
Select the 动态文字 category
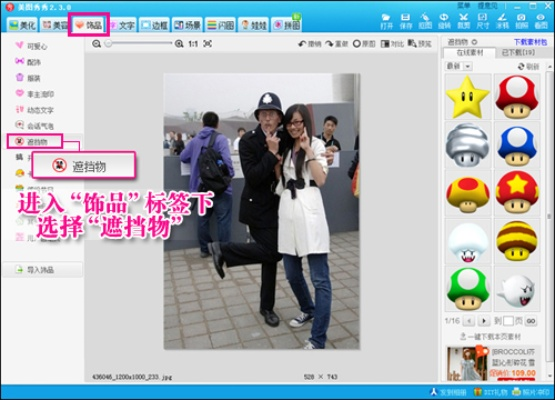(x=34, y=110)
